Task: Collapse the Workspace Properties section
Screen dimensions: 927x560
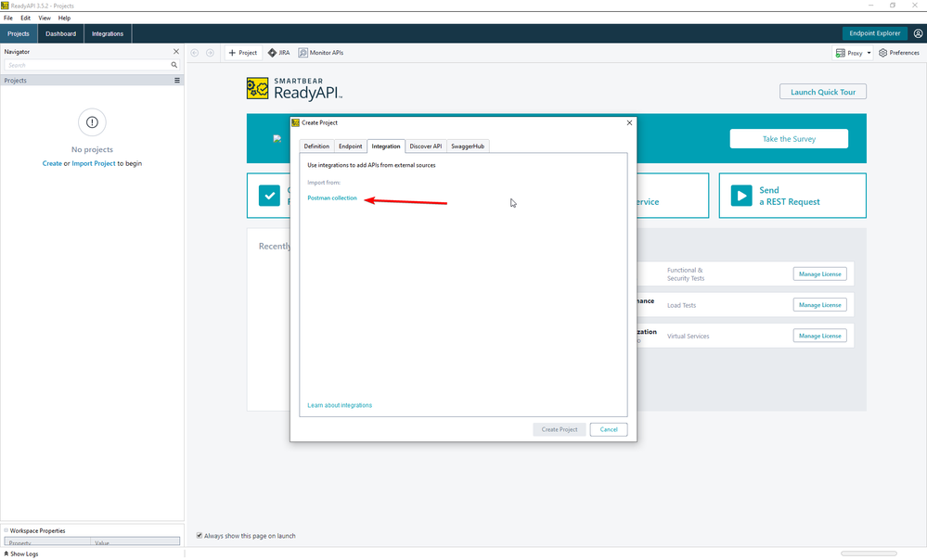Action: [6, 530]
